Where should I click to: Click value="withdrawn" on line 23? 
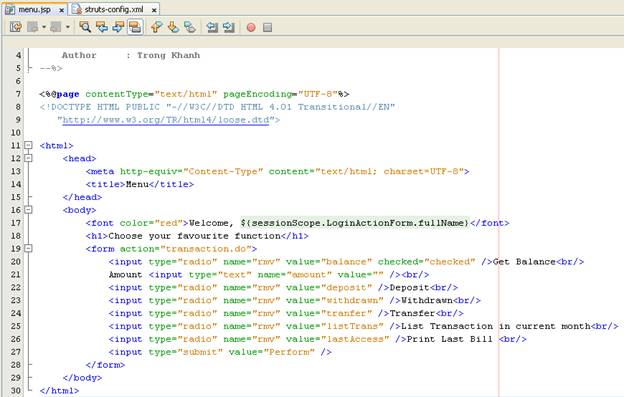tap(335, 300)
